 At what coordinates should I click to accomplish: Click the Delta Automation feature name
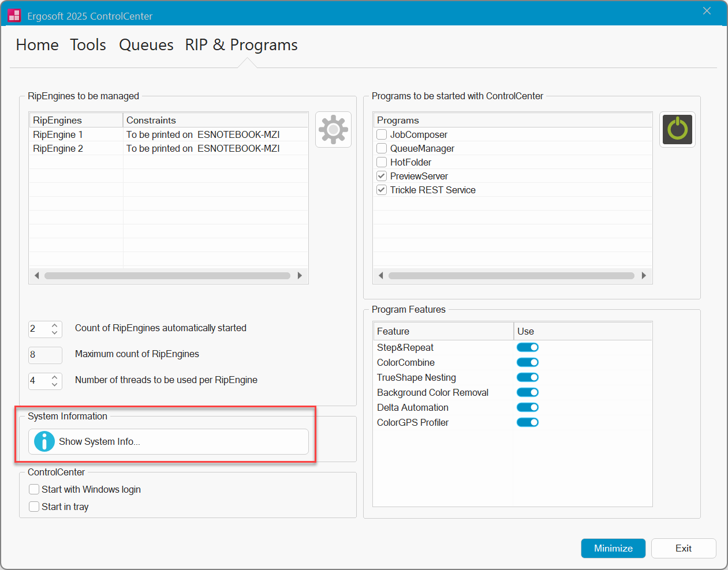pyautogui.click(x=413, y=407)
